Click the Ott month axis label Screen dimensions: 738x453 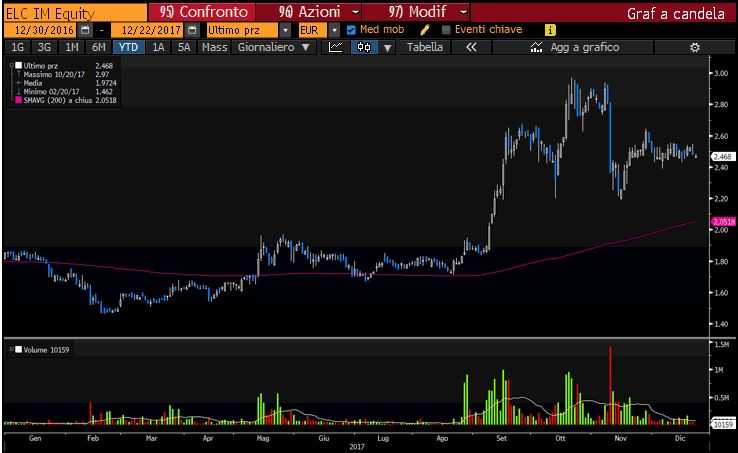point(560,438)
